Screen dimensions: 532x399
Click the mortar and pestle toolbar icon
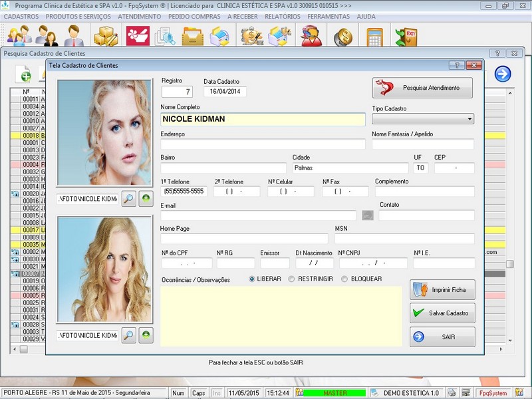pos(138,35)
